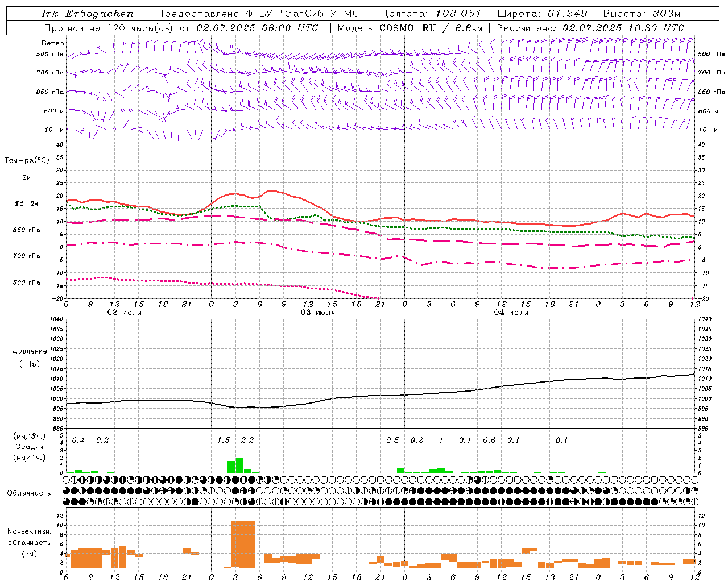The image size is (728, 582).
Task: Select the 'Долгота: 108.051' longitude value
Action: [431, 14]
